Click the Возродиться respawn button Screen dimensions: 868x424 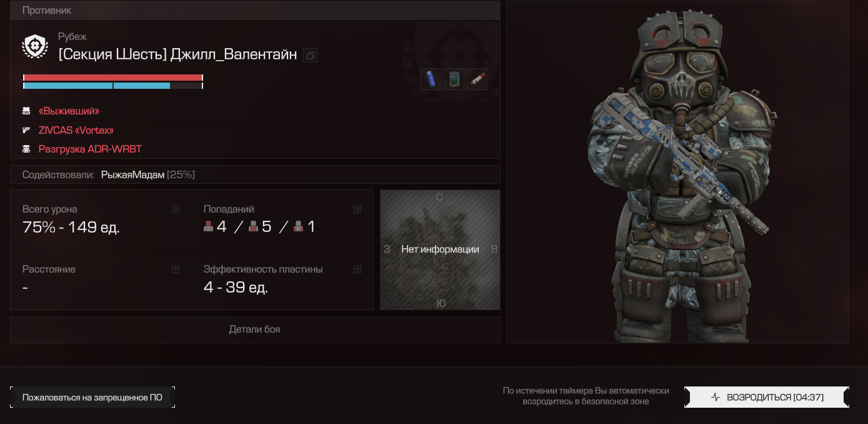(x=767, y=397)
